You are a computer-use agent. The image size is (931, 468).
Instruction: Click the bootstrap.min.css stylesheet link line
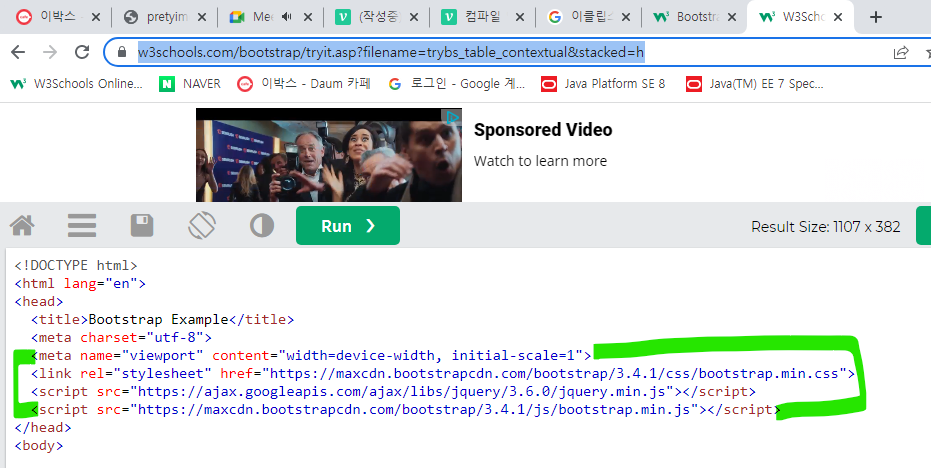443,374
